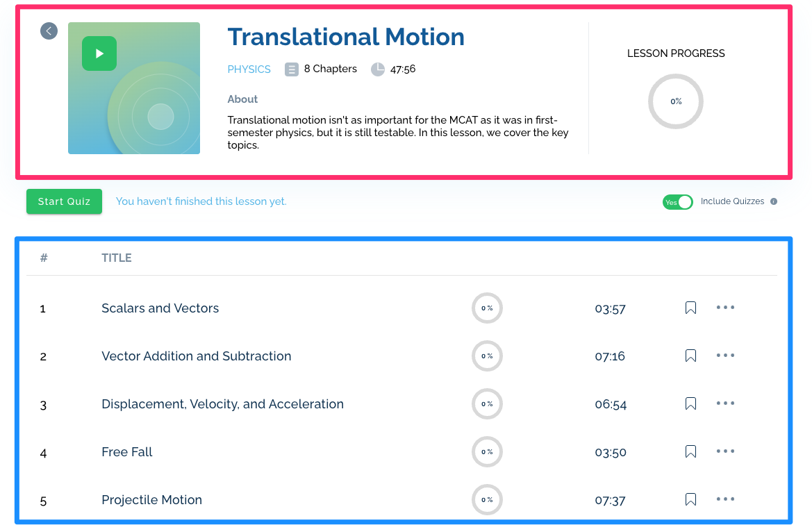Bookmark the Free Fall chapter
This screenshot has height=525, width=812.
click(690, 451)
